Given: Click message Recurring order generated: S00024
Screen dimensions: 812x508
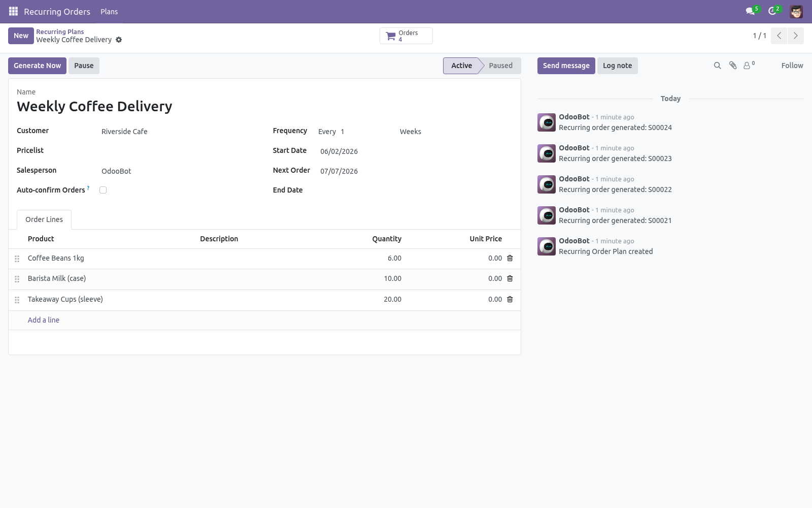Looking at the screenshot, I should tap(615, 128).
